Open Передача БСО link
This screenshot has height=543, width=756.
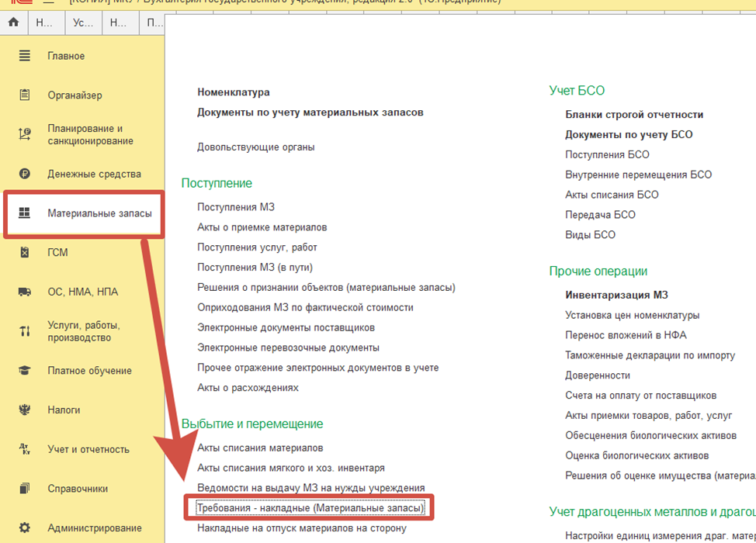600,215
